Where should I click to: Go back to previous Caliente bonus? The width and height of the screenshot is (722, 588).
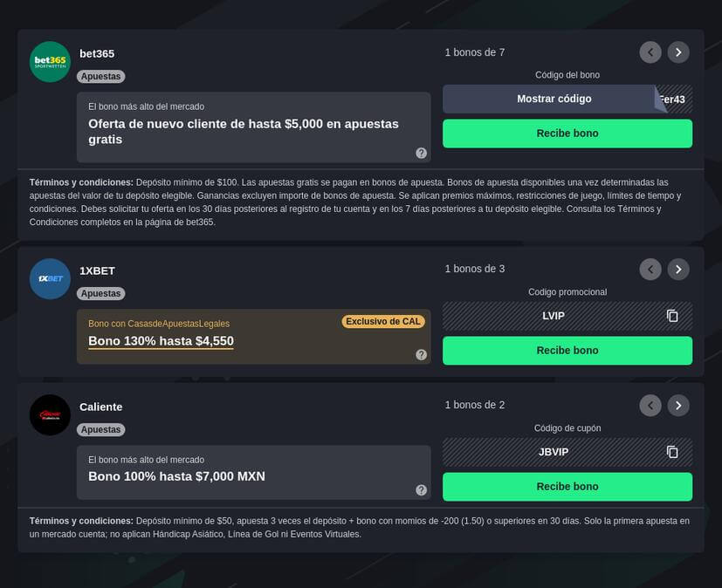(650, 406)
